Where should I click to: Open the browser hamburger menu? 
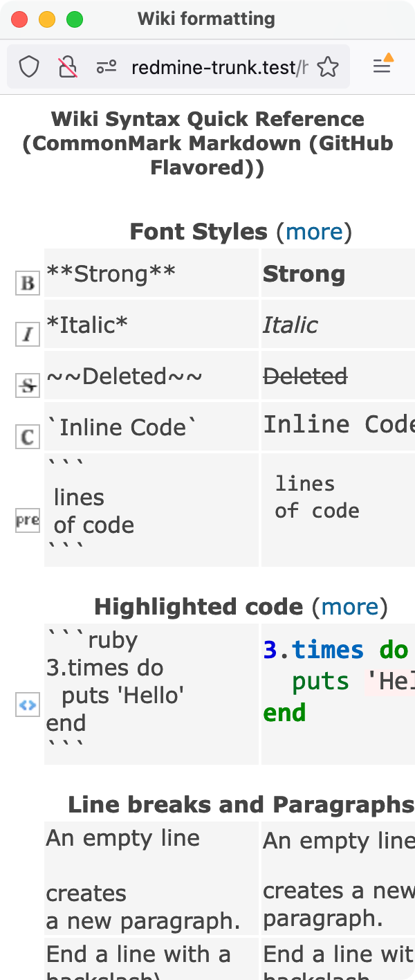coord(382,65)
